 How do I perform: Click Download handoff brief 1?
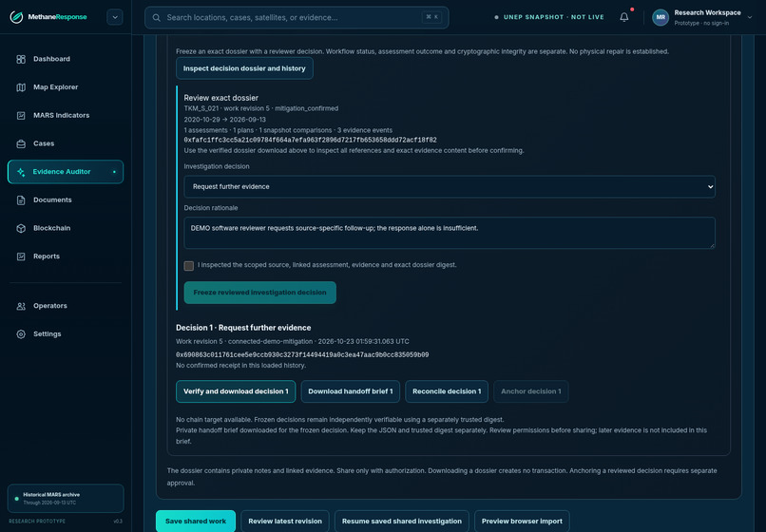point(351,391)
